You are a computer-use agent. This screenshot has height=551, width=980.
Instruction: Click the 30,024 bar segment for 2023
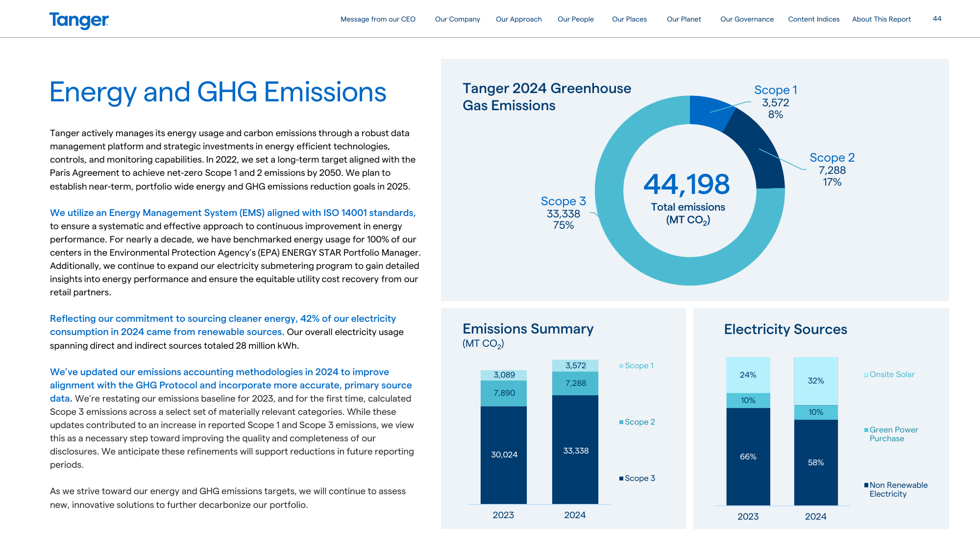pyautogui.click(x=504, y=455)
